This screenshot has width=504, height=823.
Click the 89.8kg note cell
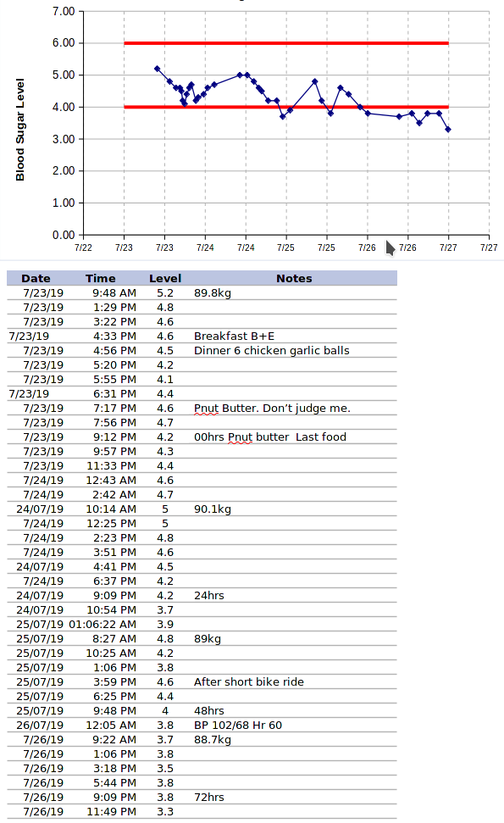213,293
